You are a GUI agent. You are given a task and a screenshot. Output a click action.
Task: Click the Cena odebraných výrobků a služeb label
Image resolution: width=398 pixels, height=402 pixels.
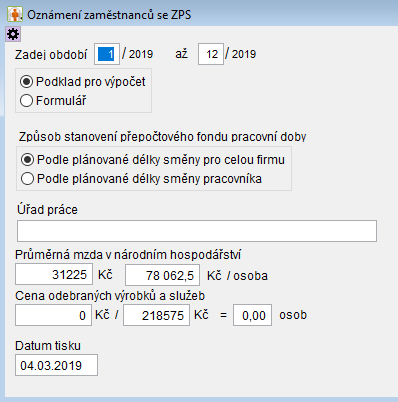(x=110, y=296)
